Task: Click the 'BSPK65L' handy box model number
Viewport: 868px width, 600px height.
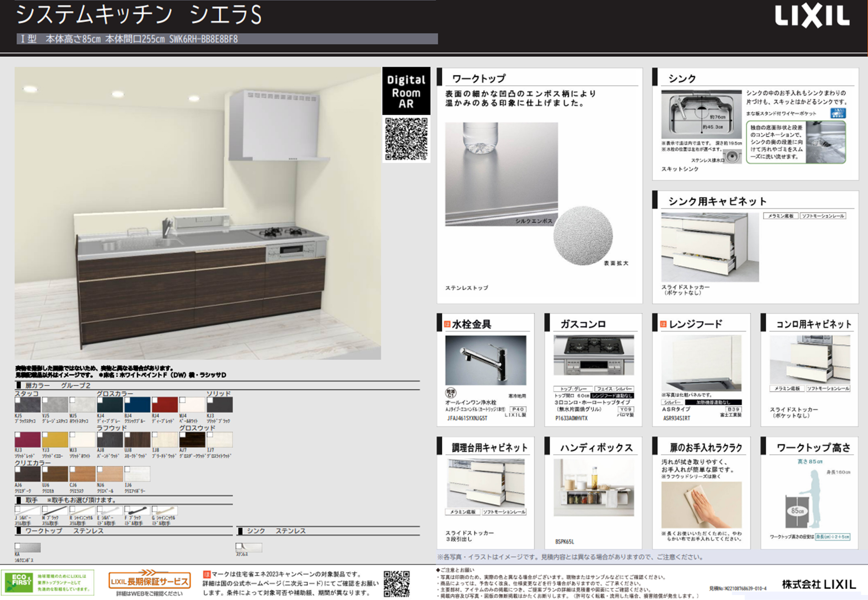Action: tap(564, 542)
